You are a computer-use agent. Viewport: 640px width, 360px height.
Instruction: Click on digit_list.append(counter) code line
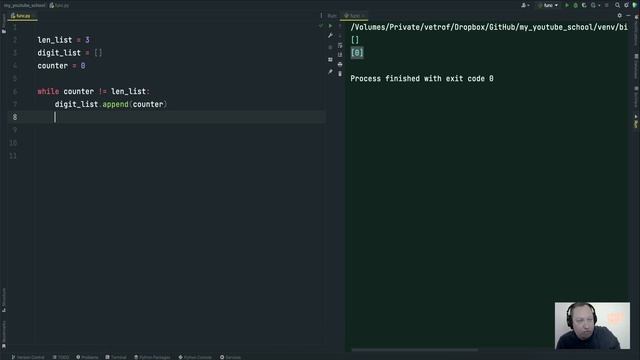pyautogui.click(x=111, y=104)
